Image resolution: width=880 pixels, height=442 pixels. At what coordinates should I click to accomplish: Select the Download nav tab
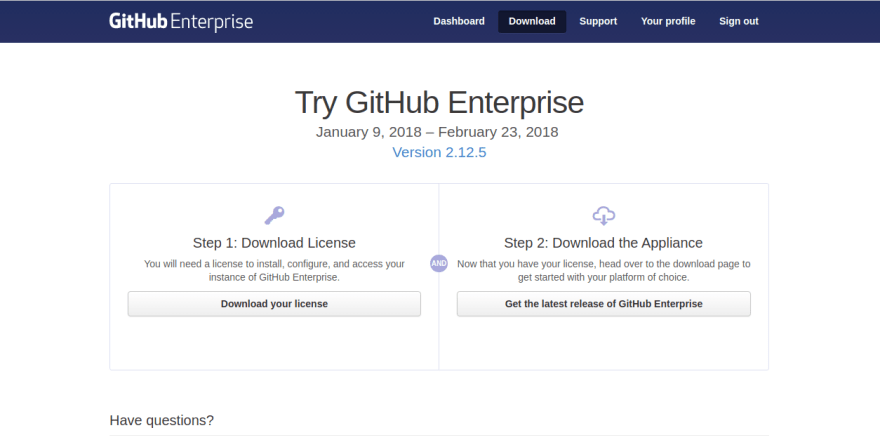[532, 21]
